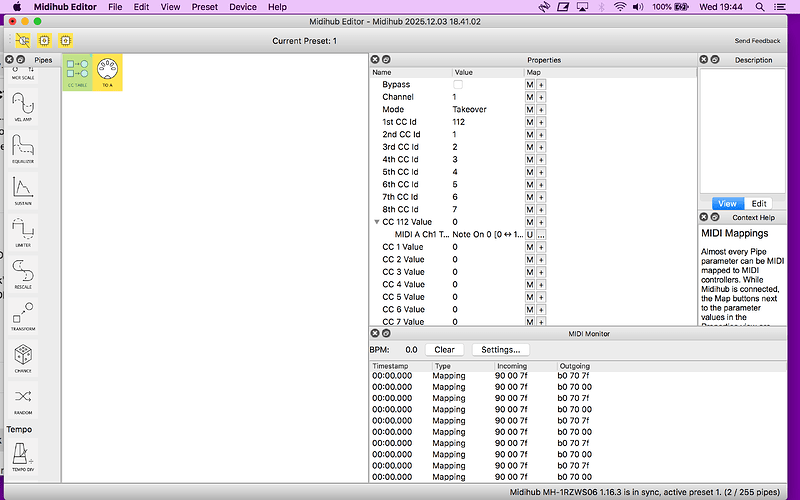Click the plus button for CC 3 Value

541,272
